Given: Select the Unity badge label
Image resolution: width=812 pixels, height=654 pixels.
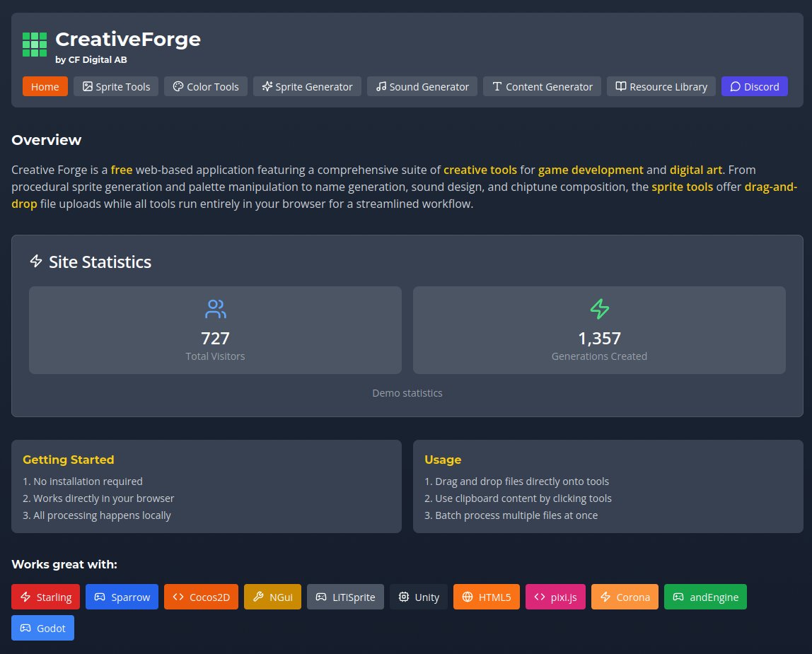Looking at the screenshot, I should (x=427, y=597).
